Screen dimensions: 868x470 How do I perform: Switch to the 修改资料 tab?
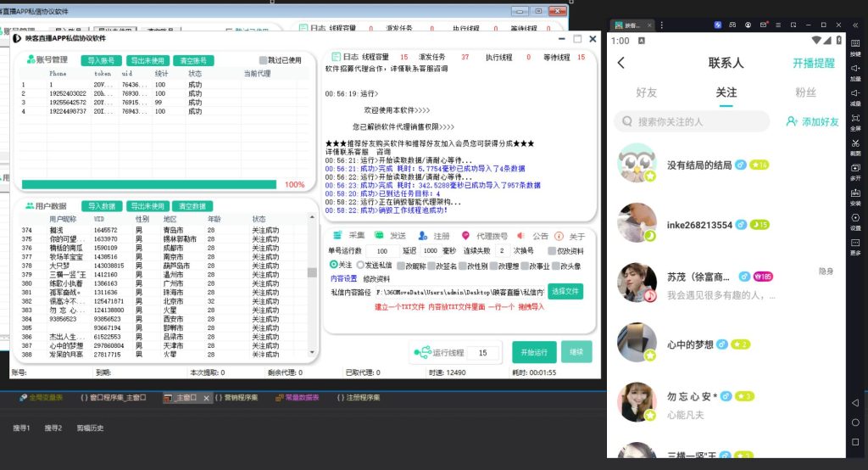click(x=377, y=278)
